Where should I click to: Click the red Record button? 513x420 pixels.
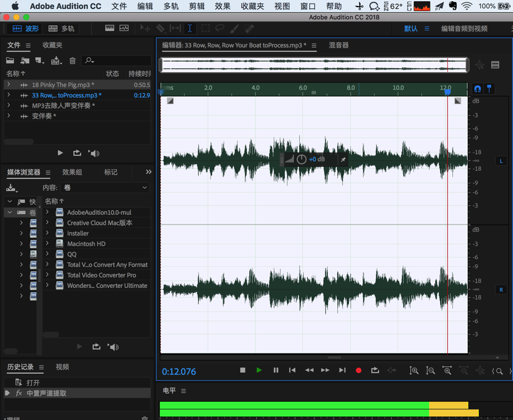[x=358, y=370]
